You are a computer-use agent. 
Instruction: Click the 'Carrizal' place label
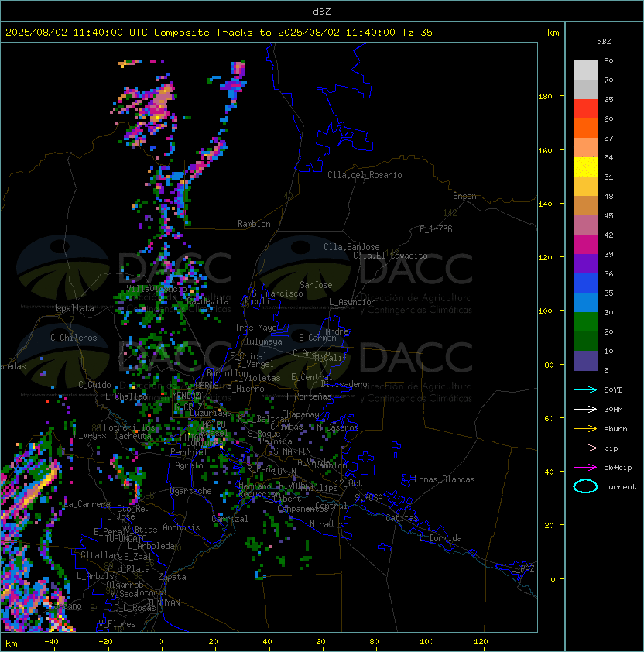[x=229, y=519]
